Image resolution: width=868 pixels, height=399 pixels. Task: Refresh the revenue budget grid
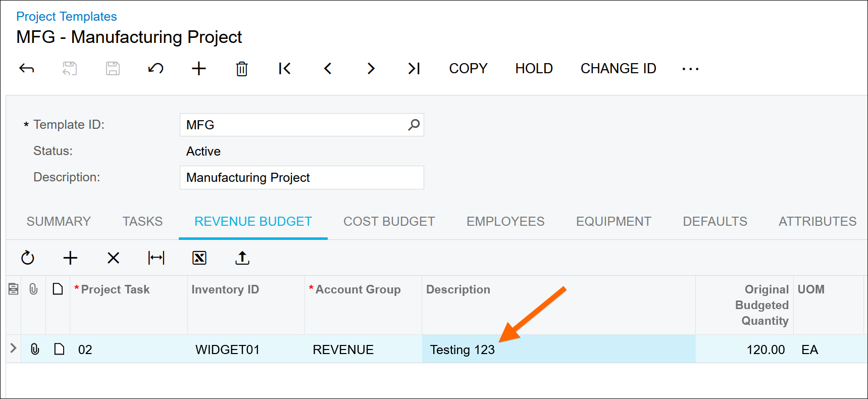pos(28,258)
